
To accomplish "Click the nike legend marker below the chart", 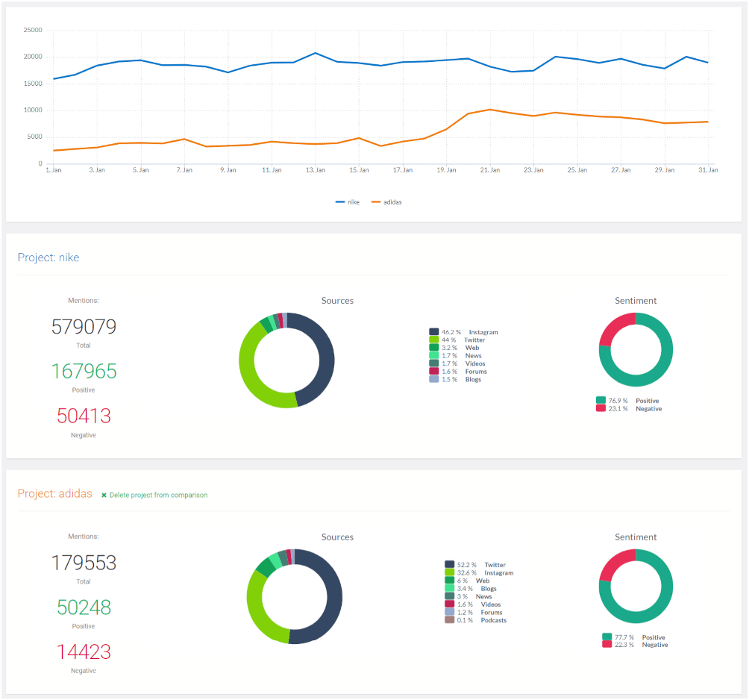I will tap(341, 201).
